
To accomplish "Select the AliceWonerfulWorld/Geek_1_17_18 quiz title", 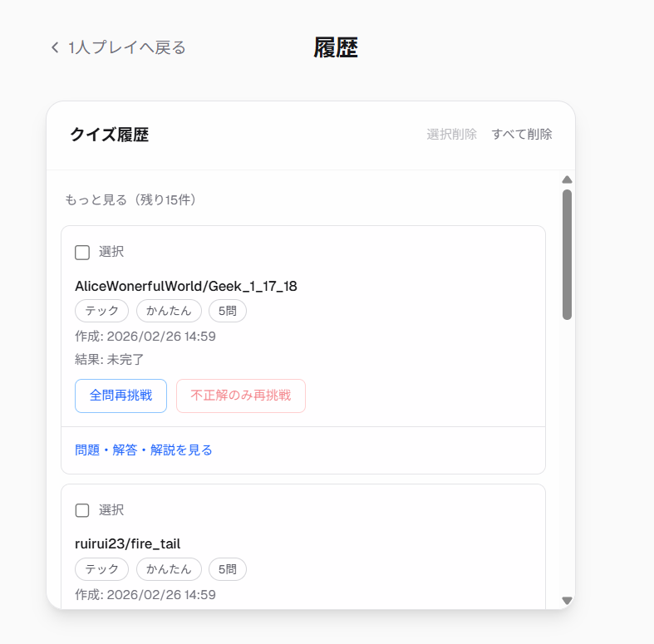I will coord(185,286).
